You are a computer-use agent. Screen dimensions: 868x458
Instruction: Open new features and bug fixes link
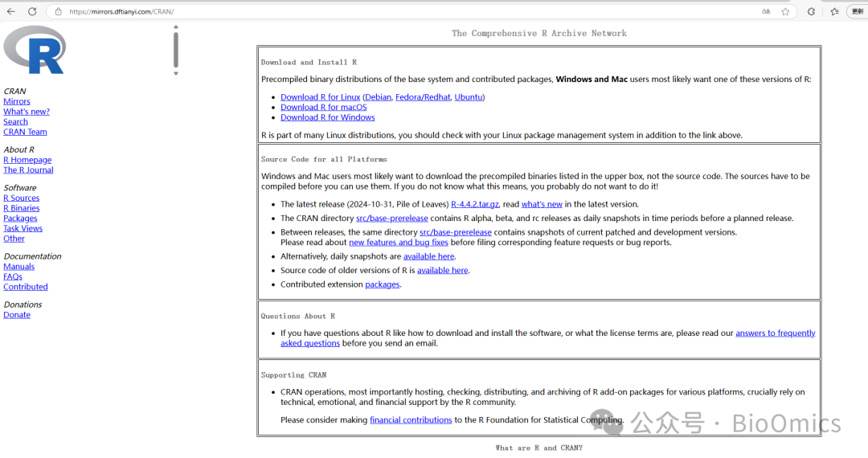coord(399,243)
